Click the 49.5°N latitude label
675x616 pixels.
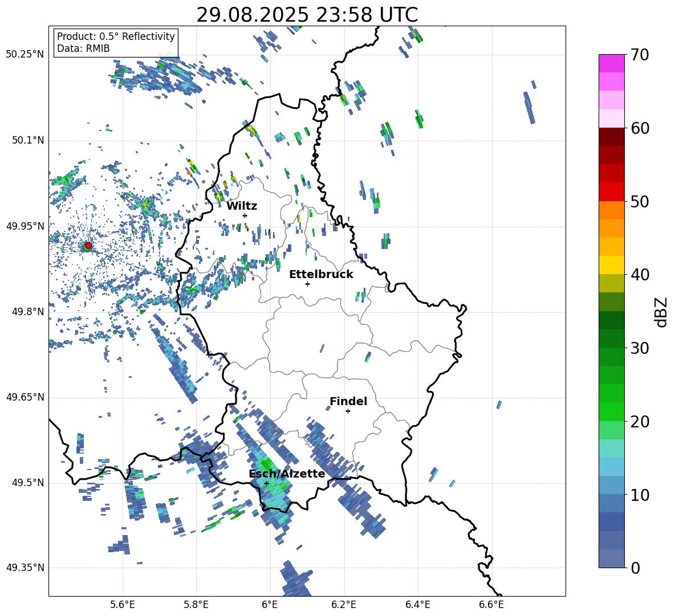pos(27,483)
